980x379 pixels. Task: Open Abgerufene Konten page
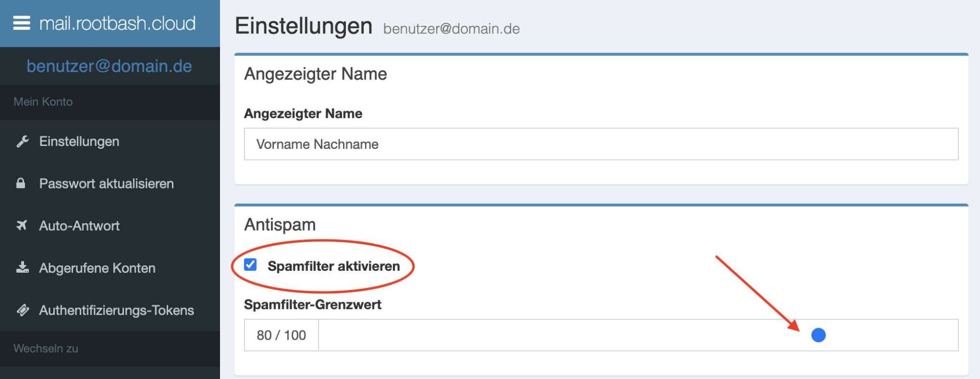point(97,268)
